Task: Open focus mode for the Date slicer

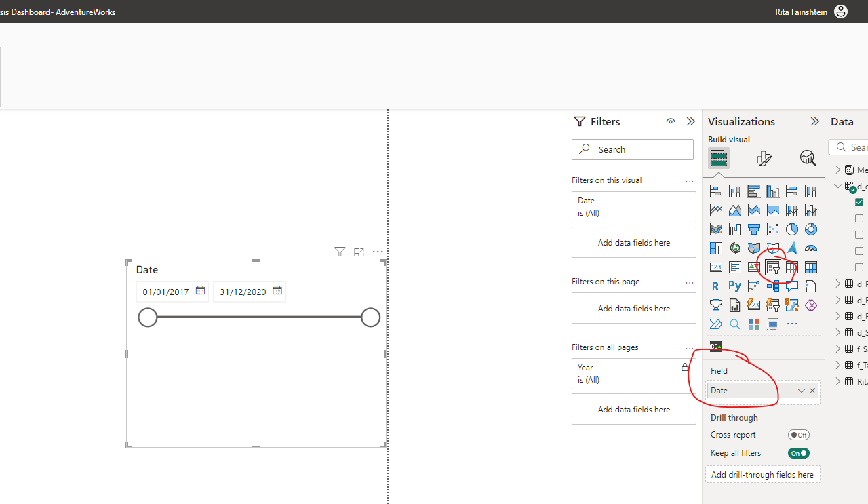Action: tap(359, 252)
